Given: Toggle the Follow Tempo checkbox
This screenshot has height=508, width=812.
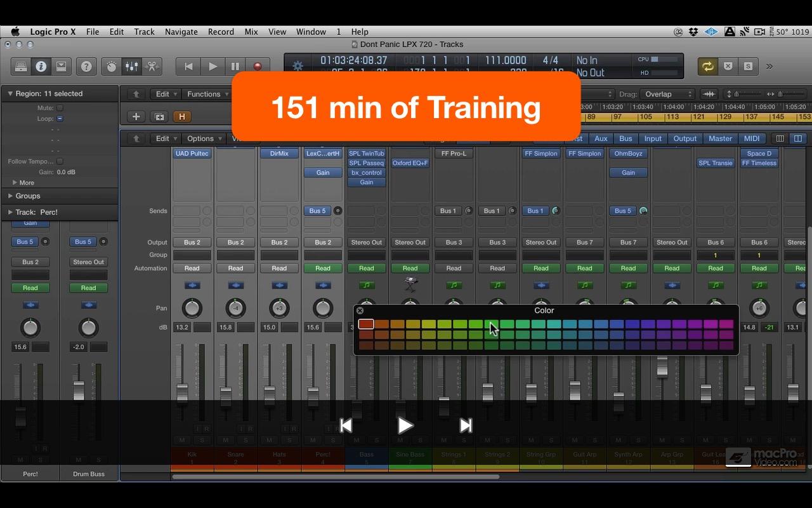Looking at the screenshot, I should pyautogui.click(x=60, y=161).
